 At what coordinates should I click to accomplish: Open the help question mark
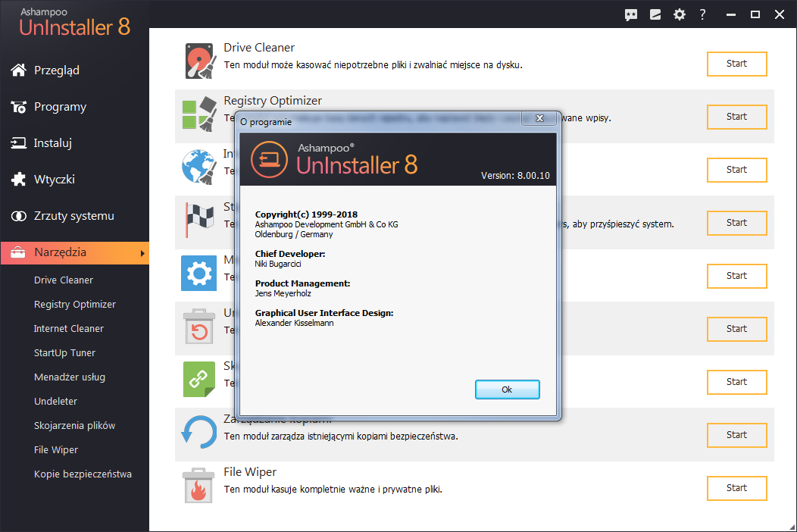tap(702, 14)
